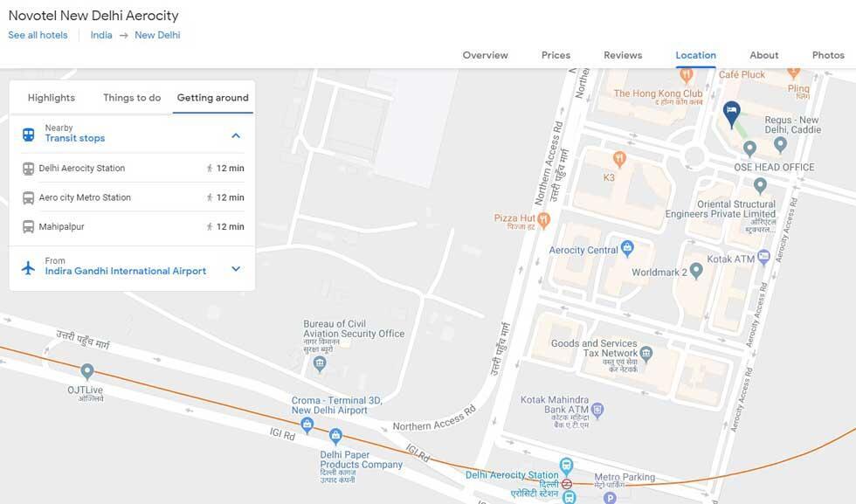The image size is (856, 504).
Task: Click the Pizza Hut restaurant marker
Action: pyautogui.click(x=543, y=218)
